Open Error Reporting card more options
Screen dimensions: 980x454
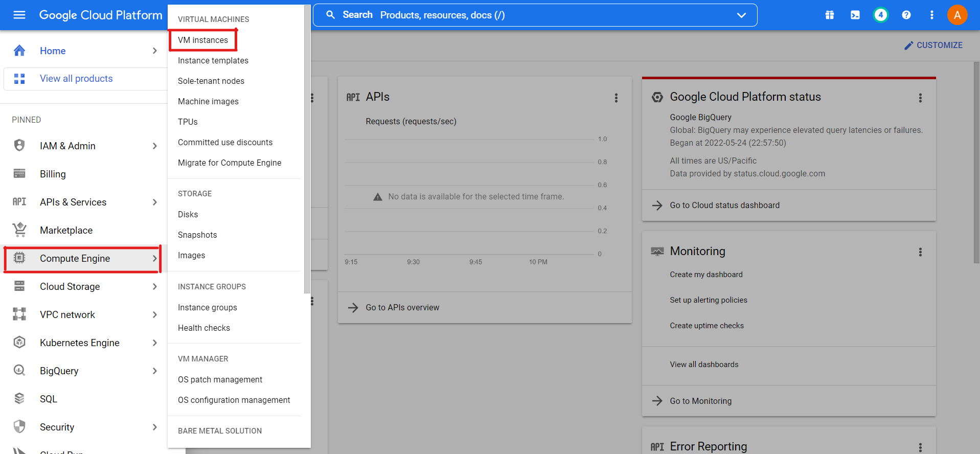pyautogui.click(x=920, y=447)
